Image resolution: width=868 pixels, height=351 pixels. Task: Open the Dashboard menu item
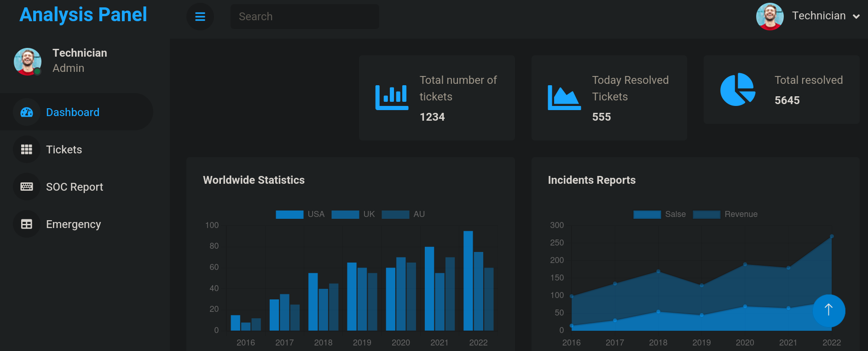(x=76, y=112)
